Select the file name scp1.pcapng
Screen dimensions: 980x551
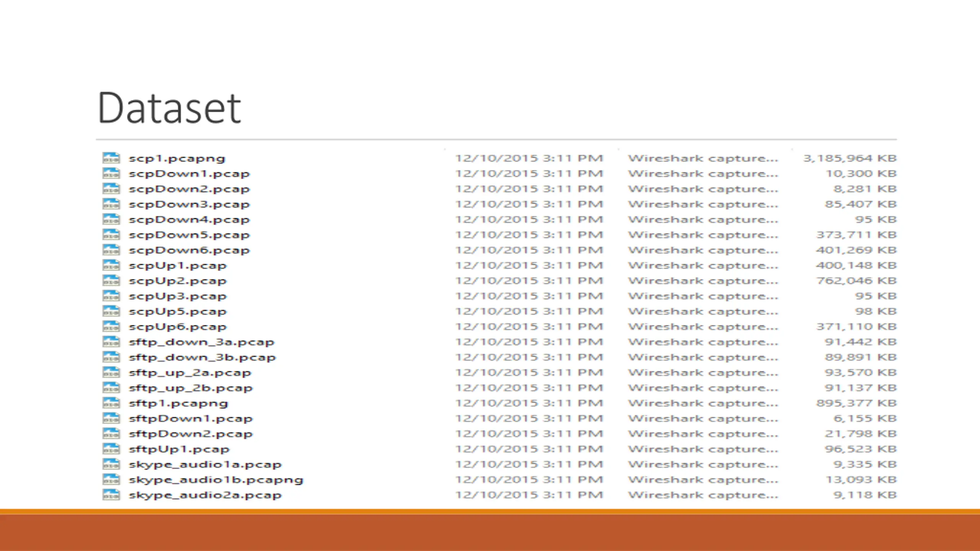177,159
